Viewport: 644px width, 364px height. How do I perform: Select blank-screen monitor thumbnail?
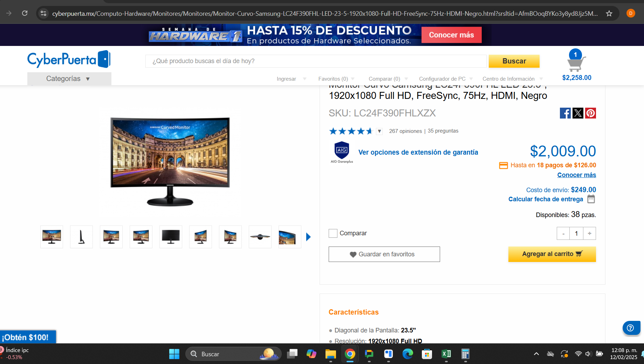(171, 237)
